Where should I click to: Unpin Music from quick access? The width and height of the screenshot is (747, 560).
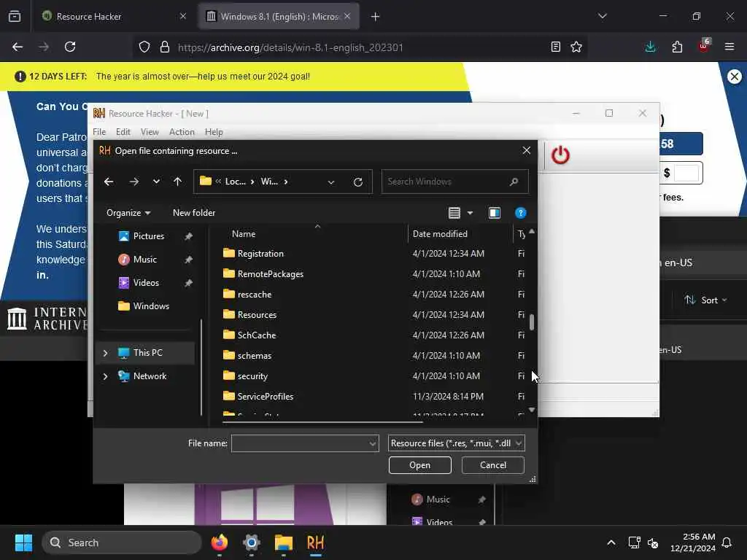click(189, 260)
